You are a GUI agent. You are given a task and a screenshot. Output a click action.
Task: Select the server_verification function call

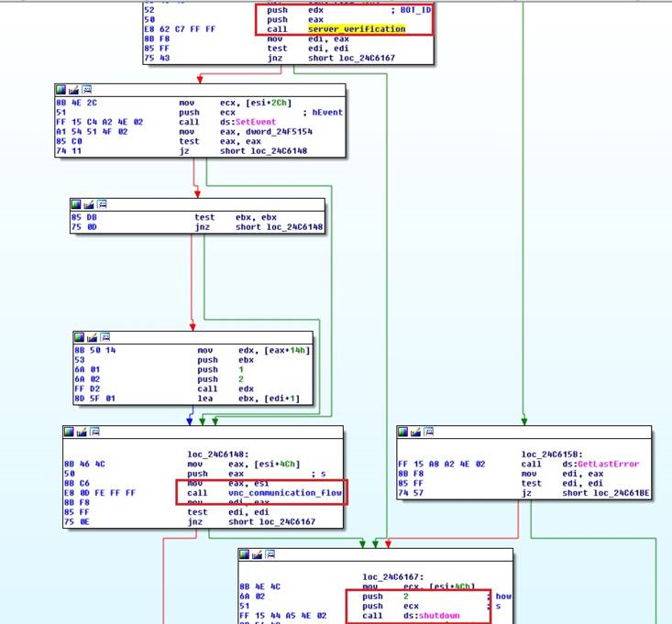click(x=356, y=29)
